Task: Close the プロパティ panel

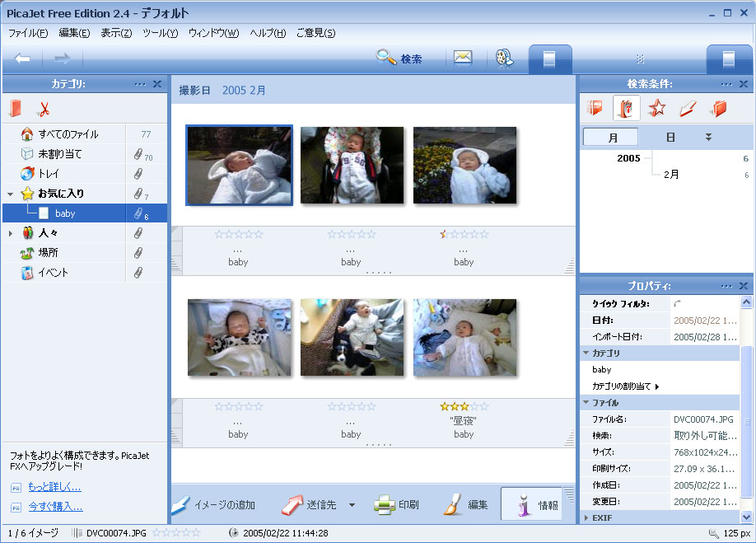Action: click(x=744, y=286)
